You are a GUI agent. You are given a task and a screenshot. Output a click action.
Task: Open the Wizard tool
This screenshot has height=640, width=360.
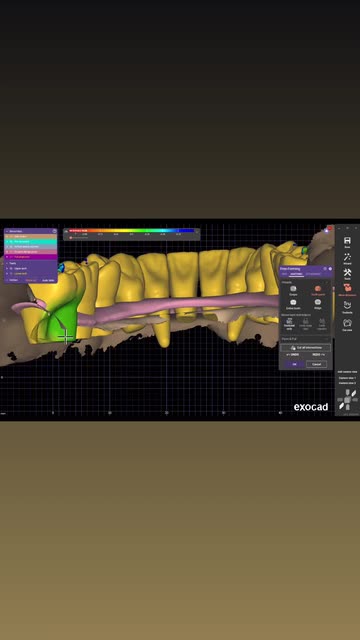347,257
